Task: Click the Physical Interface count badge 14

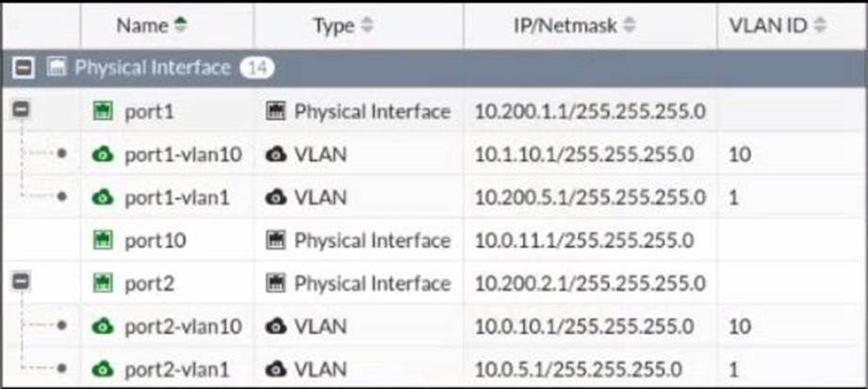Action: coord(256,68)
